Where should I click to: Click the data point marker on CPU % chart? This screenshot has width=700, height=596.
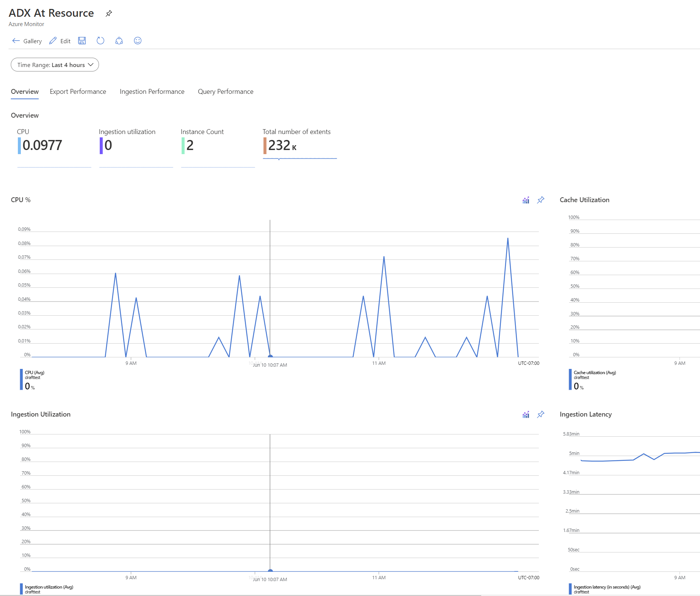(x=270, y=357)
